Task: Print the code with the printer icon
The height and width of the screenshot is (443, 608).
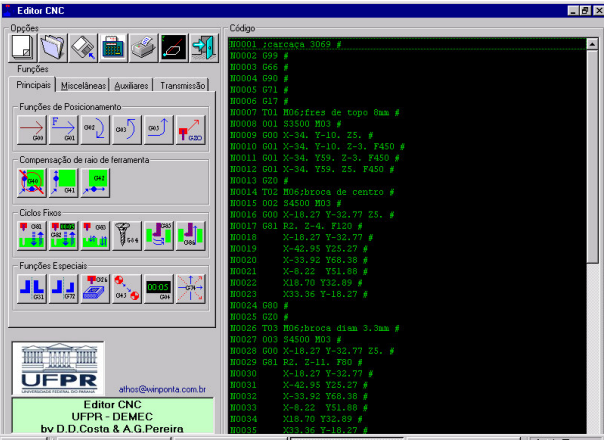Action: (143, 48)
